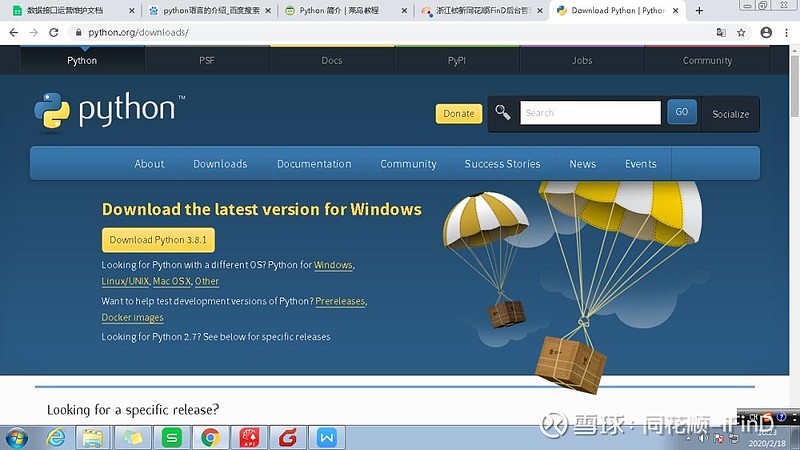Image resolution: width=800 pixels, height=450 pixels.
Task: Open the PSF top-bar site tab
Action: 207,60
